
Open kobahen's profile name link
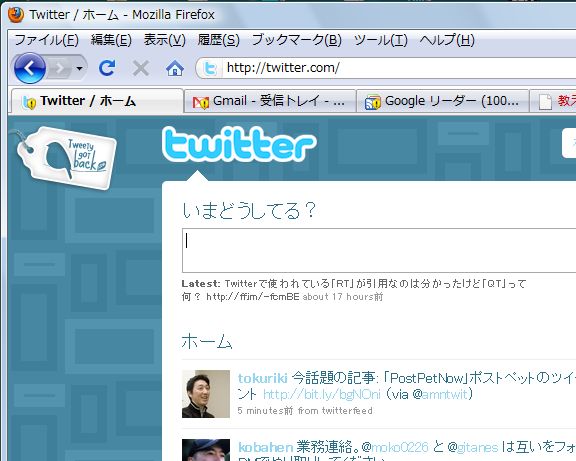[x=266, y=447]
